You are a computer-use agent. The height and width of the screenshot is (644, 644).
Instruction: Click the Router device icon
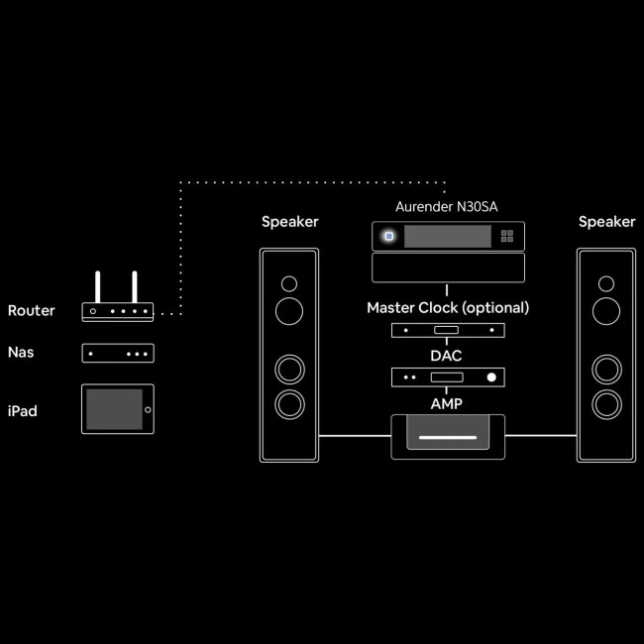point(118,296)
